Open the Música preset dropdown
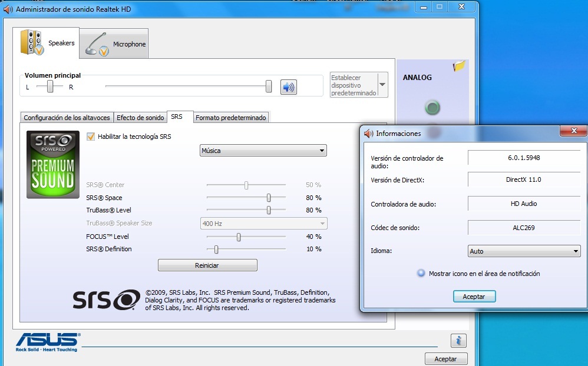The image size is (588, 366). point(263,151)
